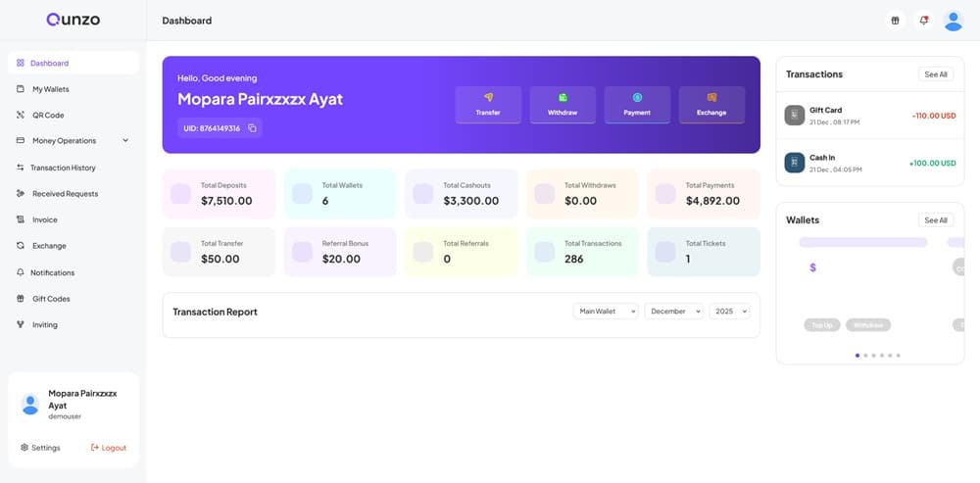The width and height of the screenshot is (980, 483).
Task: Click the Payment quick action
Action: (x=637, y=105)
